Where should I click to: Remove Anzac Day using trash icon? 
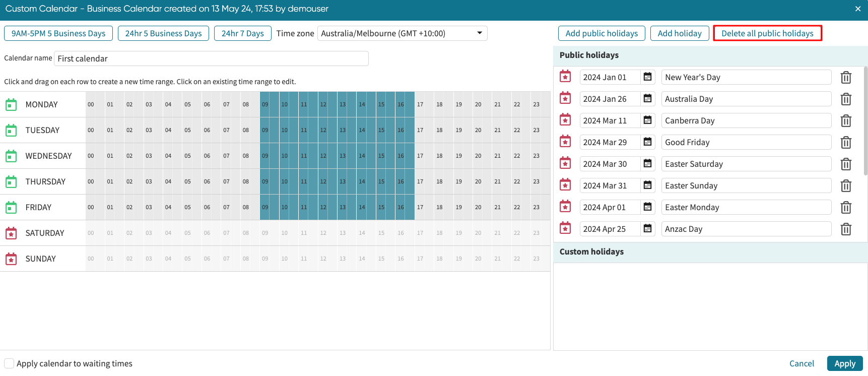coord(846,229)
